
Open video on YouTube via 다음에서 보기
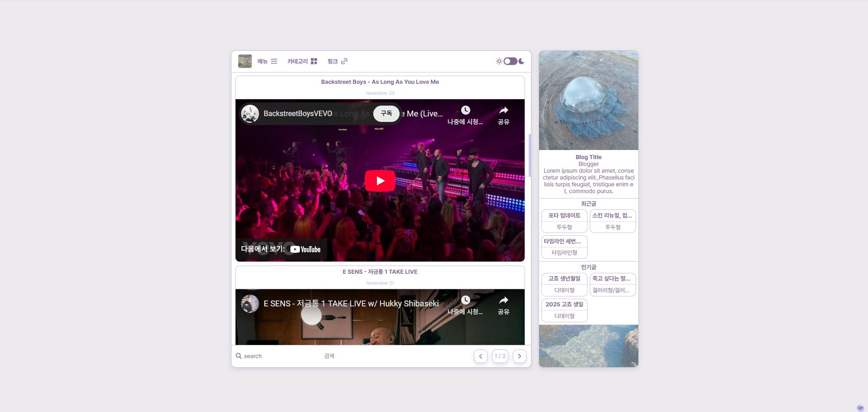pyautogui.click(x=281, y=249)
